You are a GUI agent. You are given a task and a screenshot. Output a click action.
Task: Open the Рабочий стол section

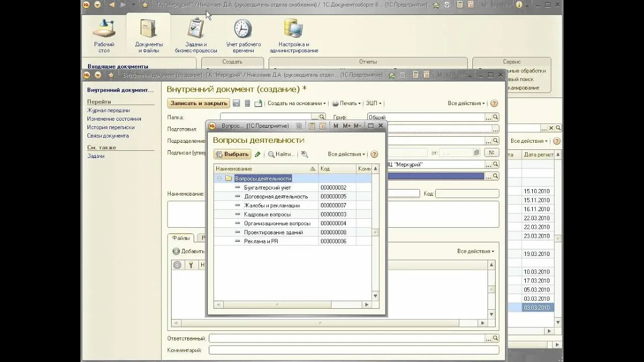click(104, 35)
